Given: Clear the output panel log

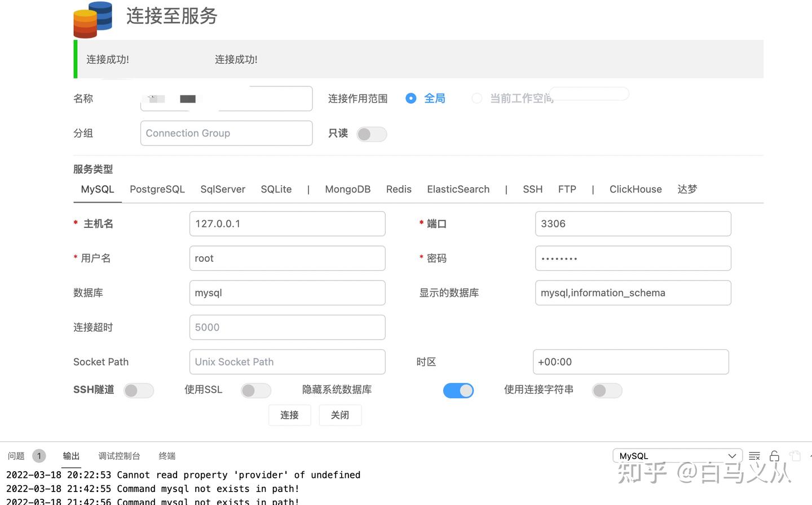Looking at the screenshot, I should 754,456.
